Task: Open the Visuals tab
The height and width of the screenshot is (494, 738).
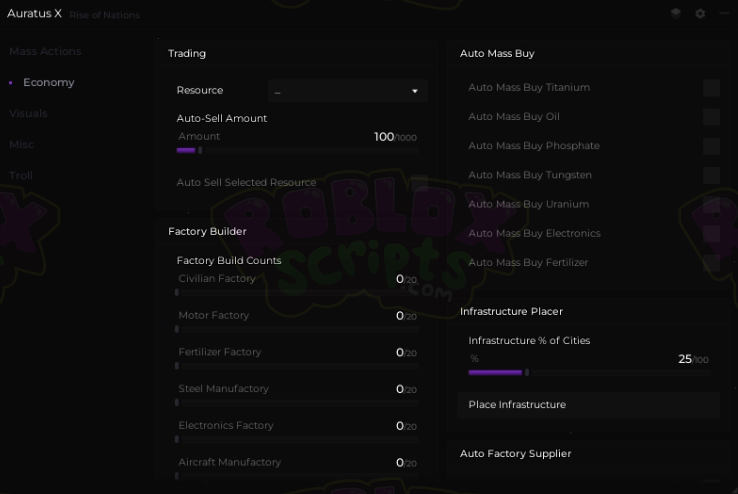Action: 28,113
